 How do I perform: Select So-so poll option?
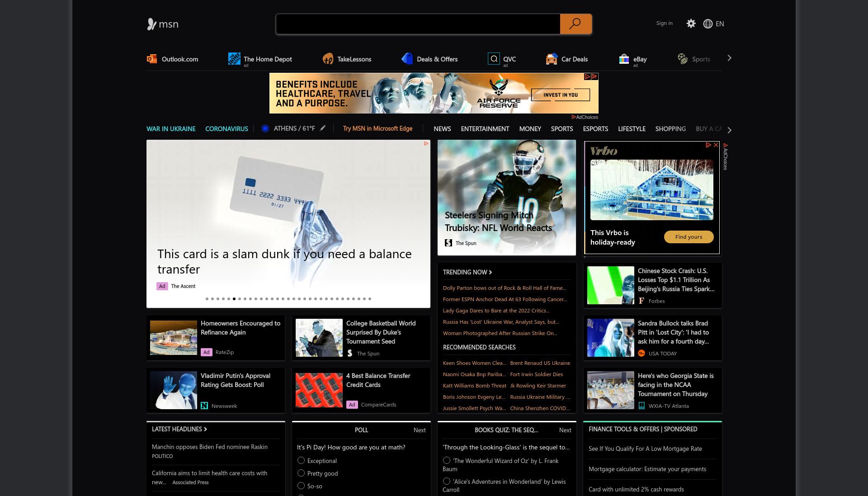point(301,486)
